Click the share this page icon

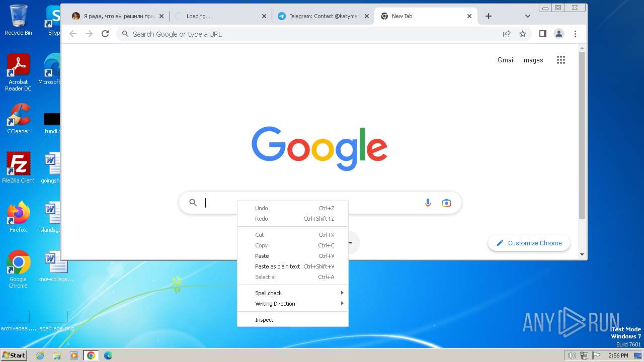[x=507, y=34]
